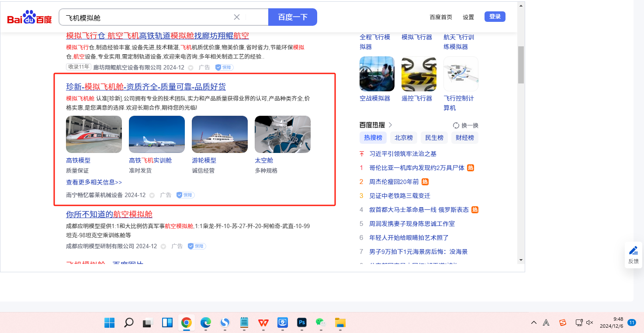The height and width of the screenshot is (333, 644).
Task: Open the 游轮模型 ship thumbnail image
Action: 220,134
